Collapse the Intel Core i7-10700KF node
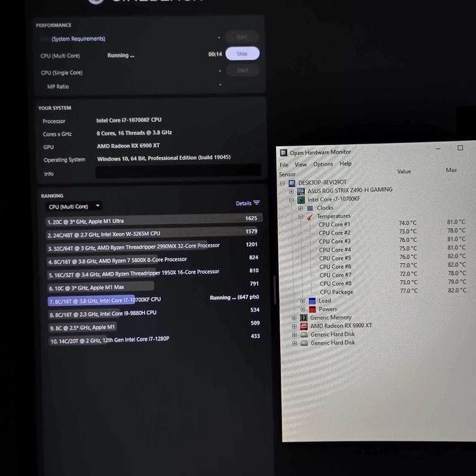Viewport: 476px width, 476px height. coord(292,200)
